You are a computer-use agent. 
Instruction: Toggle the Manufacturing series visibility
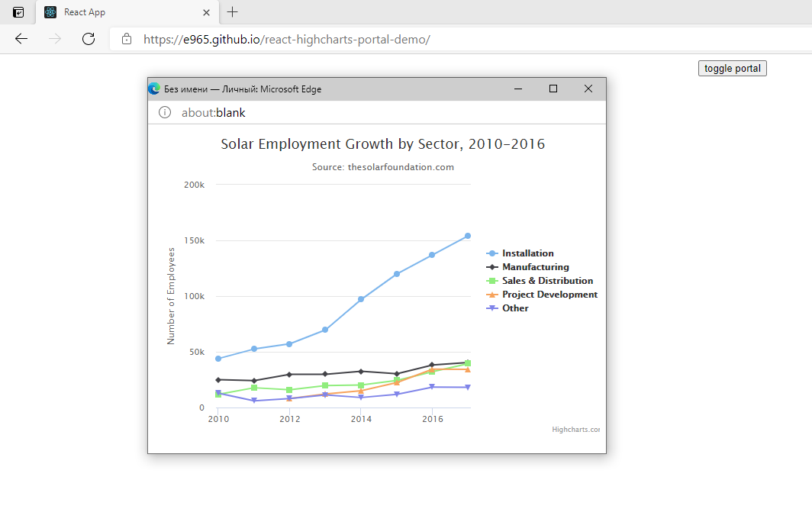[x=536, y=266]
